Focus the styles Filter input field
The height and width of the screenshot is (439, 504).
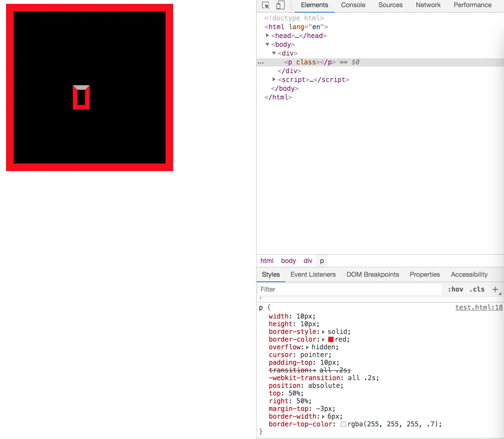(350, 289)
